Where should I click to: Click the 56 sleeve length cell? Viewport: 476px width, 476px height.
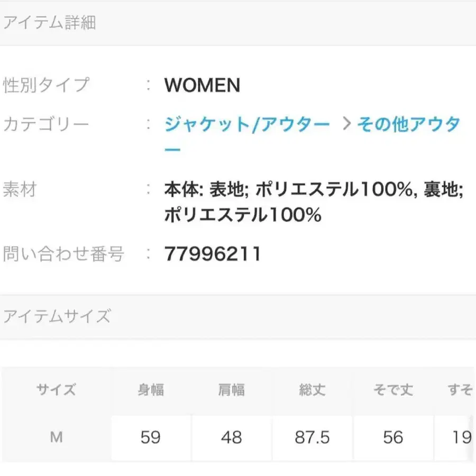(x=392, y=437)
